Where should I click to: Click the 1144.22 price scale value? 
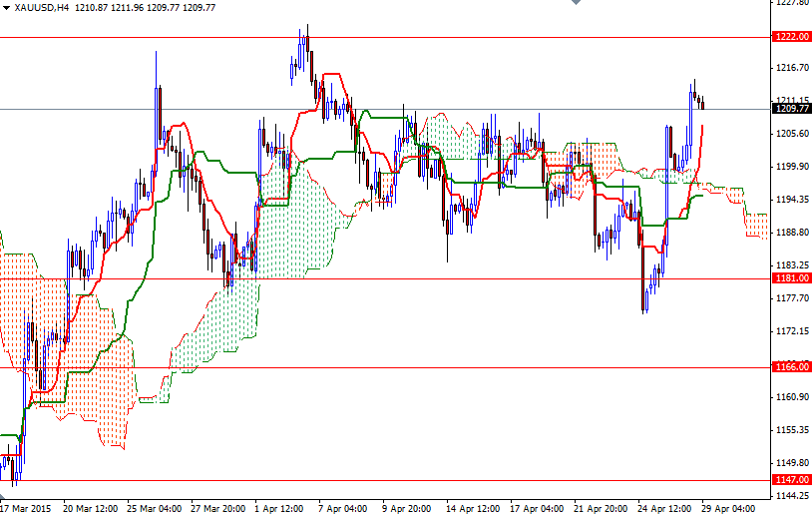click(x=791, y=496)
